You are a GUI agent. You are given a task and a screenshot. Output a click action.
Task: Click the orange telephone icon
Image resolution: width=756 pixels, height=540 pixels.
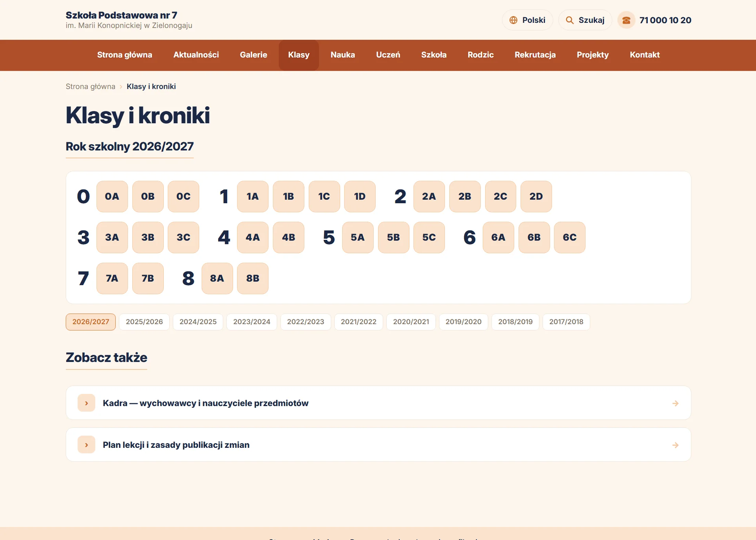[626, 20]
